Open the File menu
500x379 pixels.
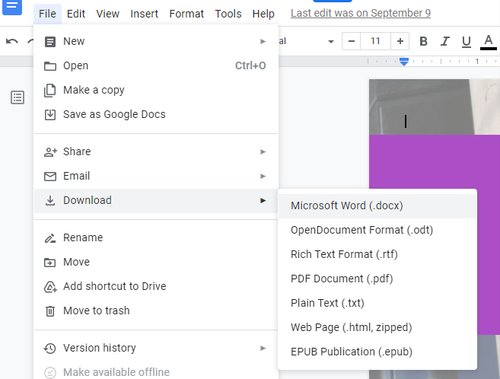coord(47,14)
